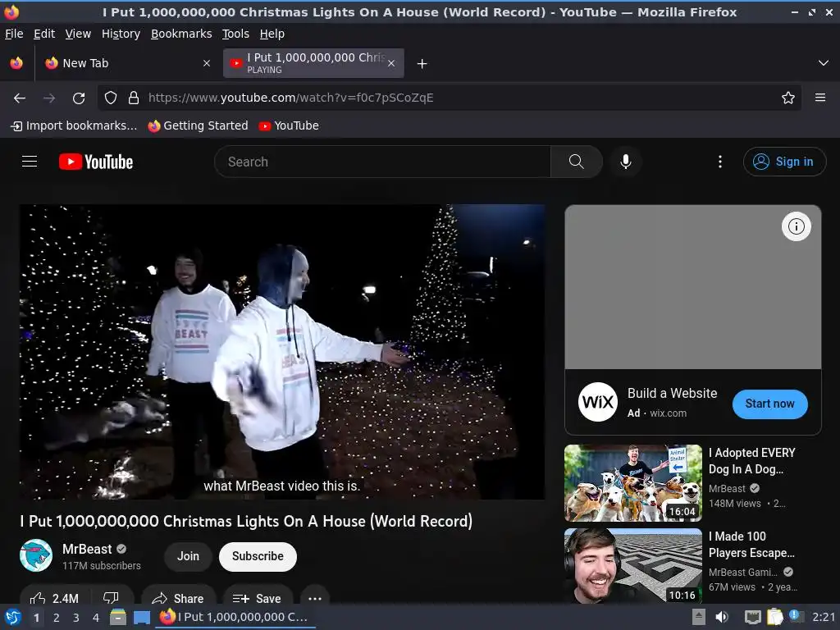Image resolution: width=840 pixels, height=630 pixels.
Task: Click the Wix Start now button
Action: [x=769, y=404]
